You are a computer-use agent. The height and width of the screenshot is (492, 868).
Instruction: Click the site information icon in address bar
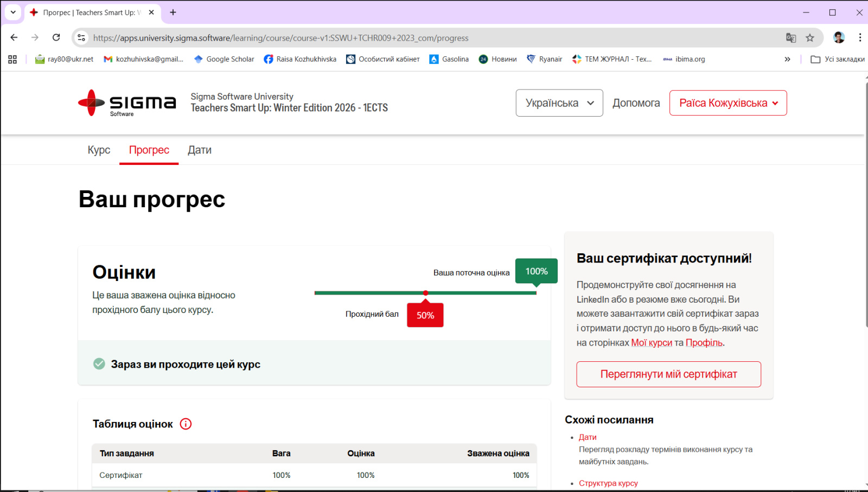click(81, 38)
